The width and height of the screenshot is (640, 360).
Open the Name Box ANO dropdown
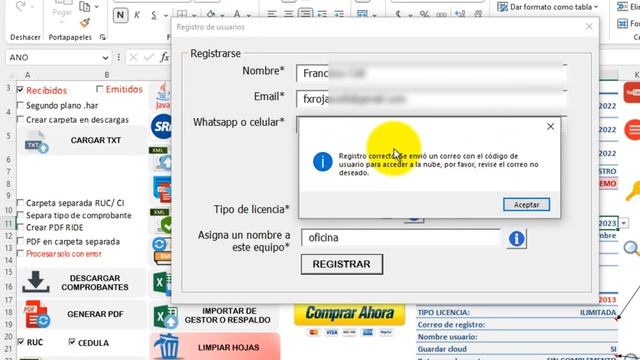(x=105, y=58)
